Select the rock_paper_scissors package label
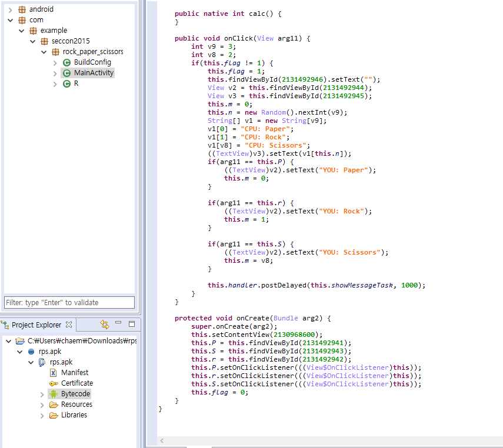Image resolution: width=503 pixels, height=448 pixels. click(x=93, y=52)
